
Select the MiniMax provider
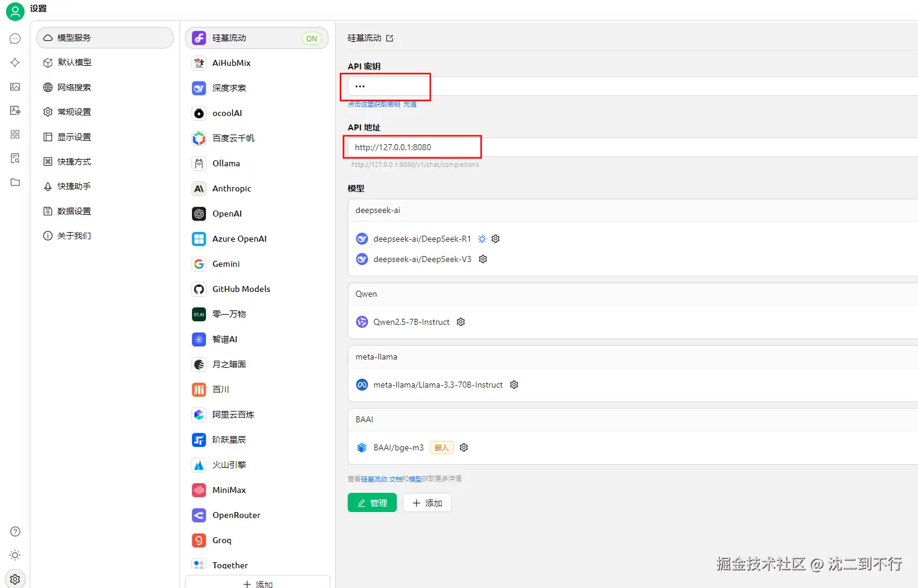click(257, 490)
